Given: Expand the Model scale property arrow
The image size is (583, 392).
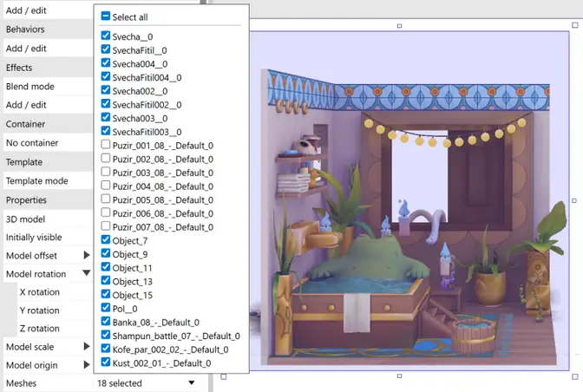Looking at the screenshot, I should 87,346.
